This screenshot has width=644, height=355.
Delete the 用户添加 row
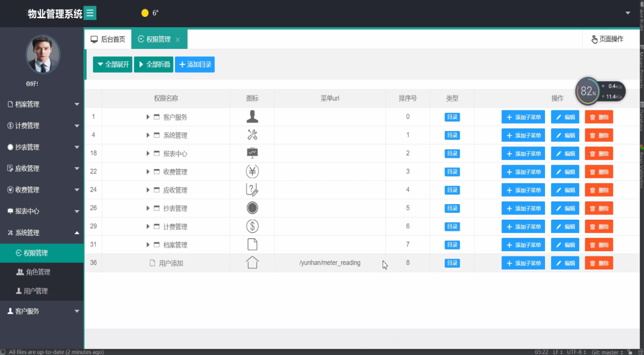[x=599, y=263]
